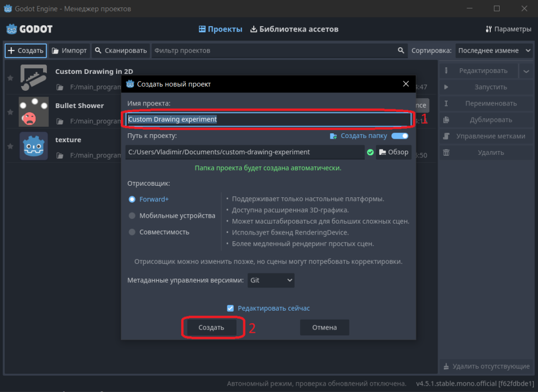Viewport: 538px width, 392px height.
Task: Select the Forward+ renderer
Action: tap(149, 199)
